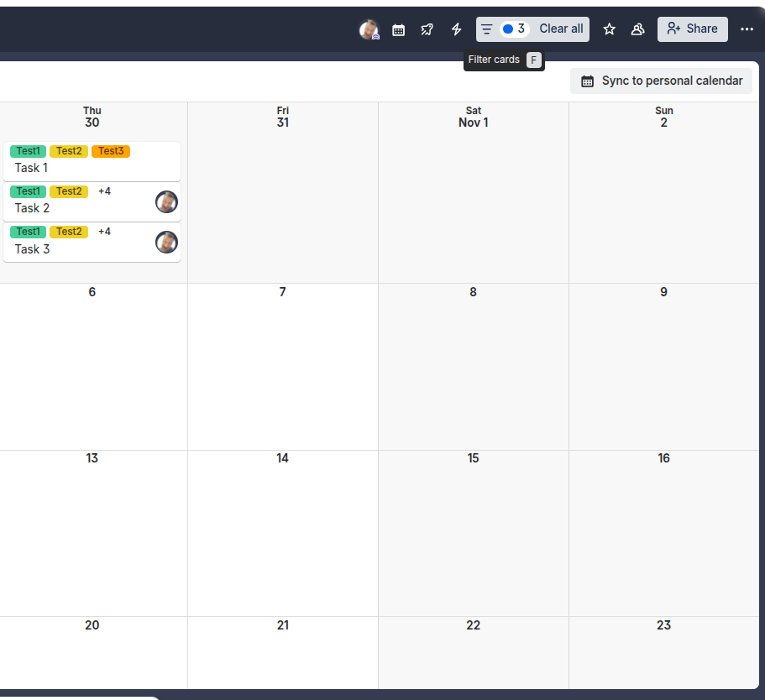Click the filter cards icon
The image size is (765, 700).
[487, 29]
